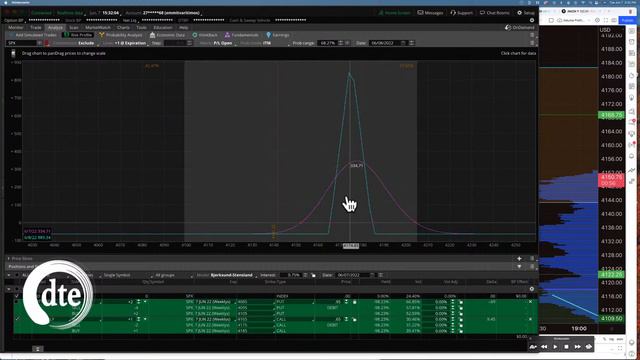Open the Bjerksund-Stensland model dropdown
The height and width of the screenshot is (360, 640).
click(231, 275)
